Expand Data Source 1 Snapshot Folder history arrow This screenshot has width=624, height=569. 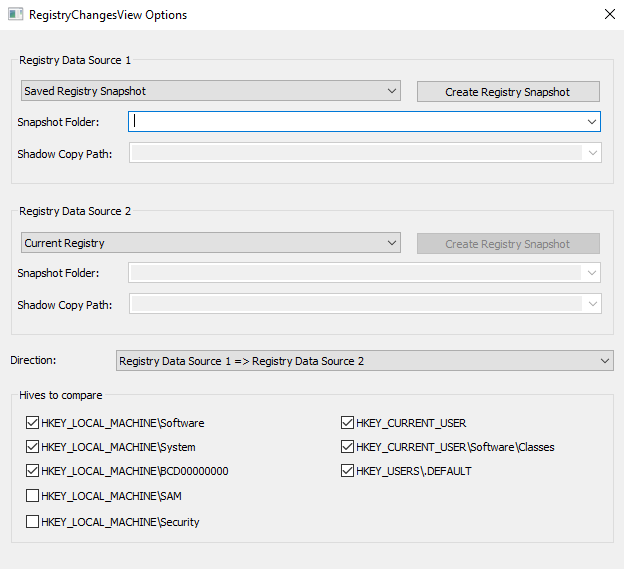[x=592, y=122]
